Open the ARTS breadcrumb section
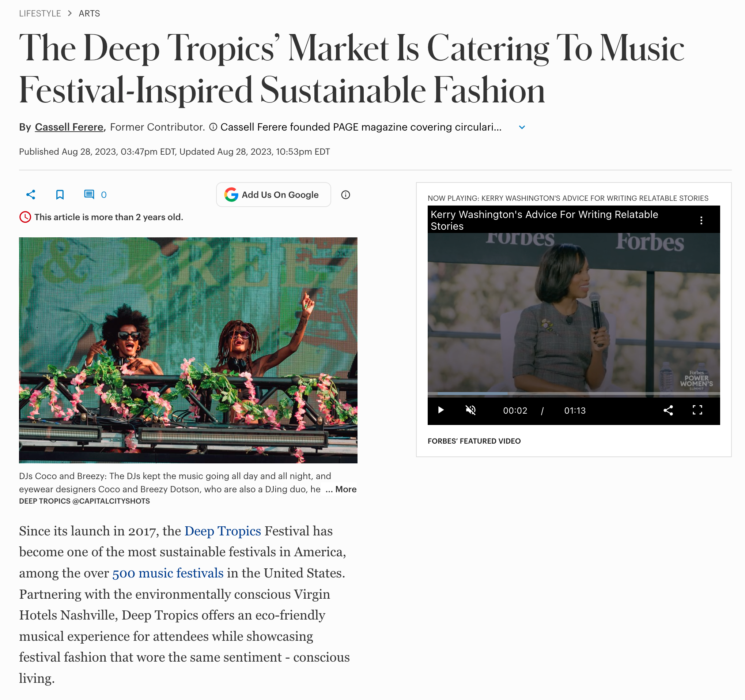The image size is (745, 700). pos(89,14)
